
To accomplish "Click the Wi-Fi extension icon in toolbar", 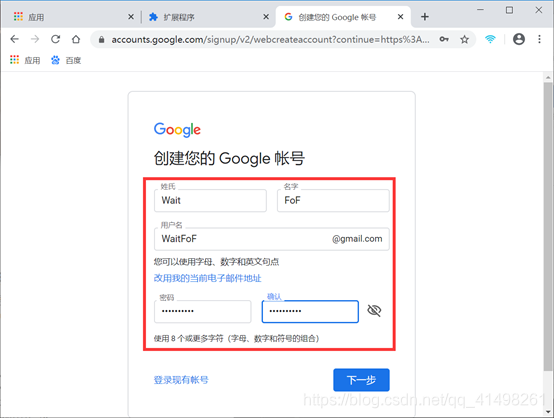I will (x=490, y=39).
